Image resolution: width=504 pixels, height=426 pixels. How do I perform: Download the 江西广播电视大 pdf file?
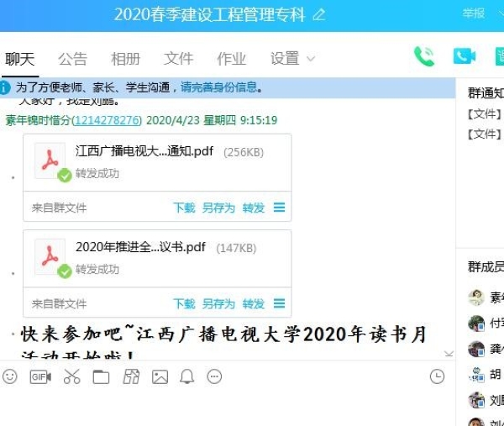pyautogui.click(x=184, y=208)
